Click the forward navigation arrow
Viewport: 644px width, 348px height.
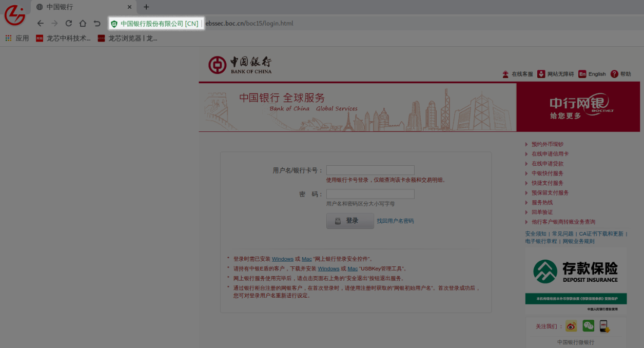tap(54, 23)
